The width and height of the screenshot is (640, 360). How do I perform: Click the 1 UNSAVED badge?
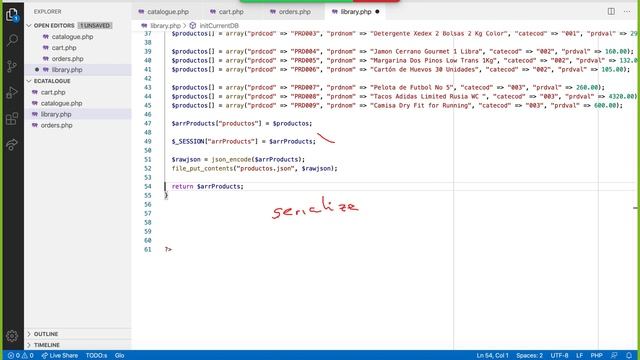95,25
